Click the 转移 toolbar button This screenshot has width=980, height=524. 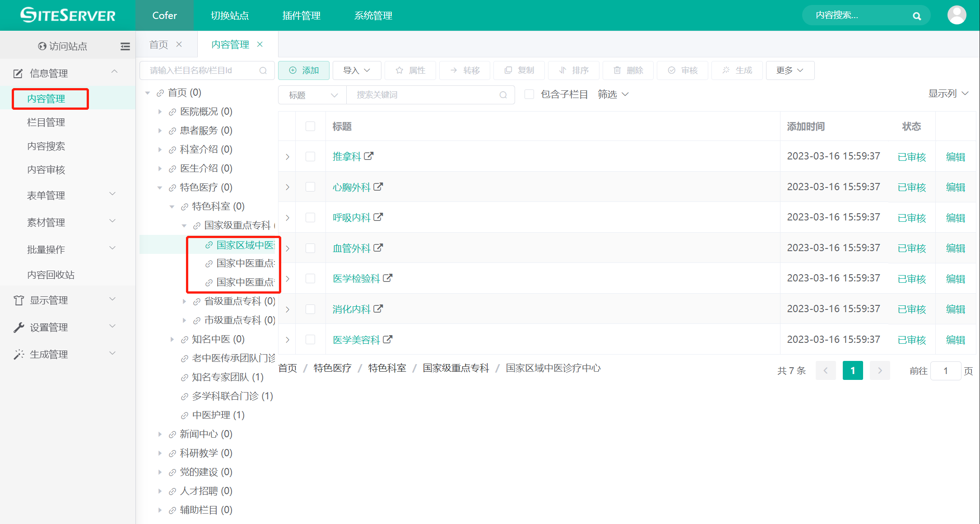[465, 70]
